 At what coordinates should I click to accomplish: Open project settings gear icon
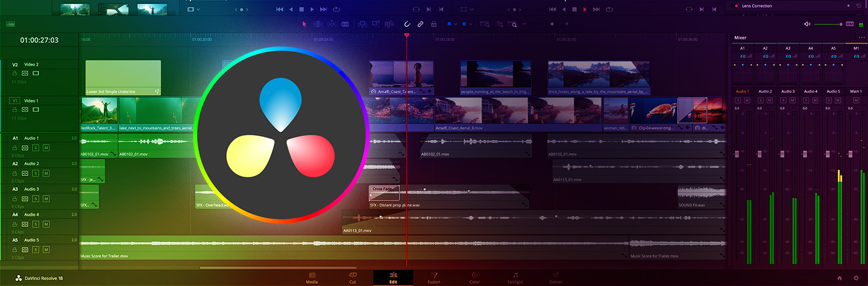[857, 278]
